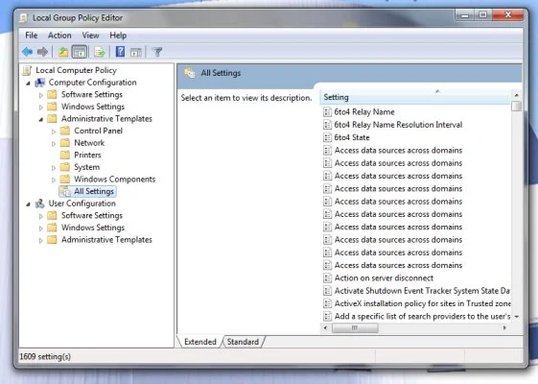The height and width of the screenshot is (384, 538).
Task: Open the Help menu
Action: (x=118, y=35)
